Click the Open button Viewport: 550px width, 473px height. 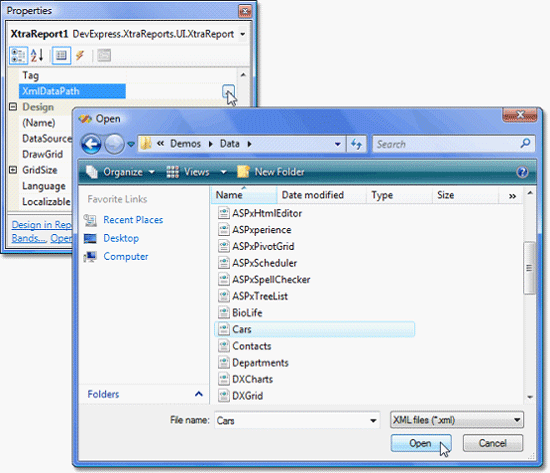coord(421,444)
